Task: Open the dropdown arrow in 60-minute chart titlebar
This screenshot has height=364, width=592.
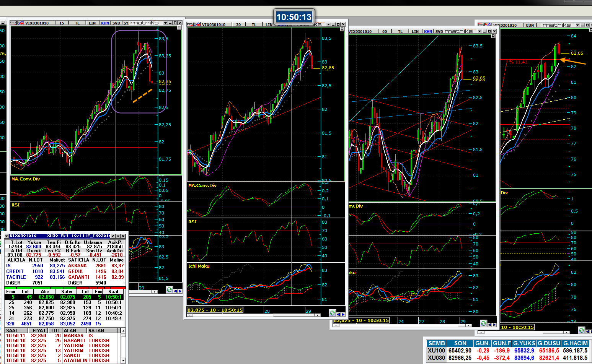Action: 479,31
